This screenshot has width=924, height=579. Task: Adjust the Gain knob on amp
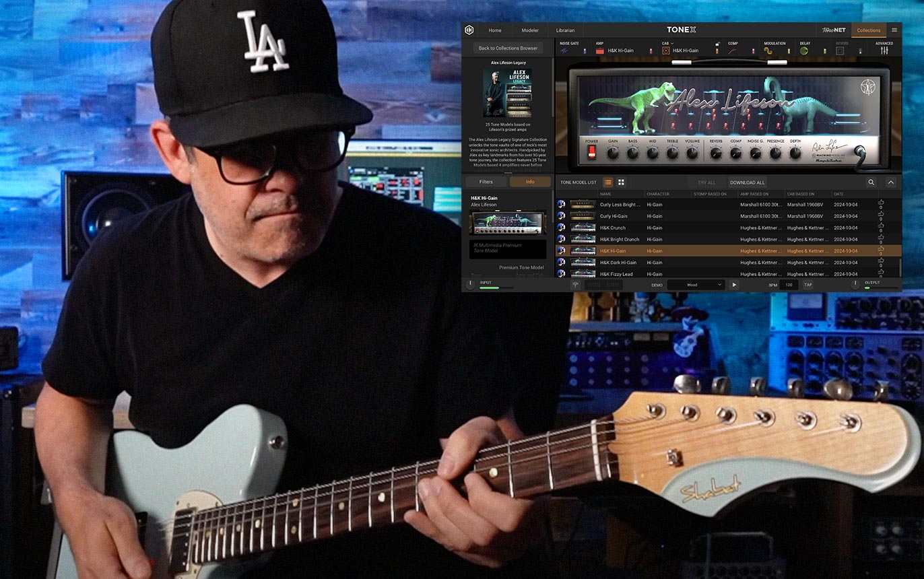click(x=613, y=153)
